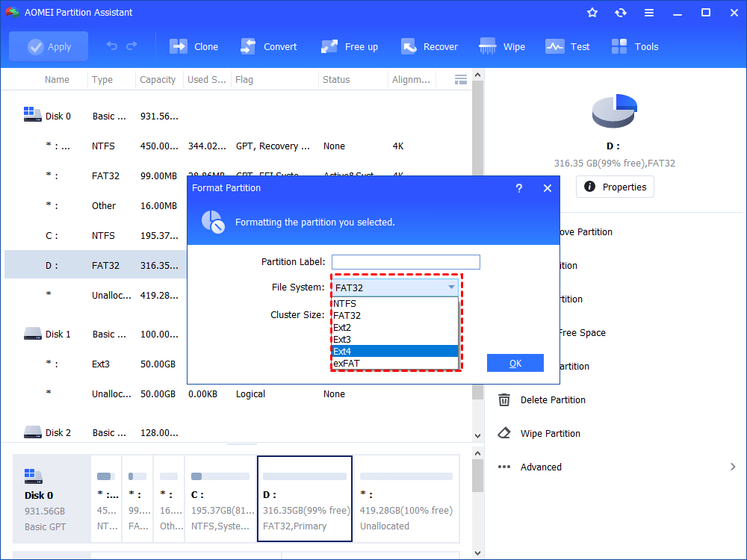Image resolution: width=747 pixels, height=560 pixels.
Task: Click the refresh icon in title bar
Action: (620, 13)
